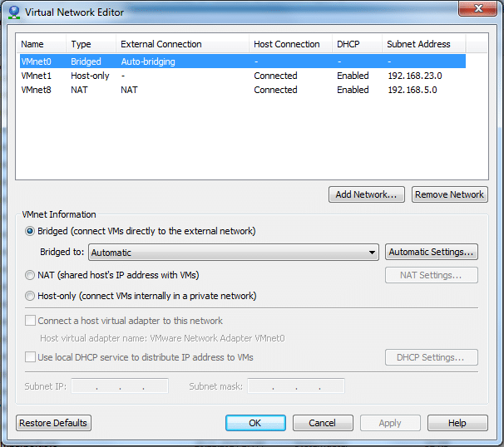The height and width of the screenshot is (447, 504).
Task: Open Help for the network editor
Action: (457, 423)
